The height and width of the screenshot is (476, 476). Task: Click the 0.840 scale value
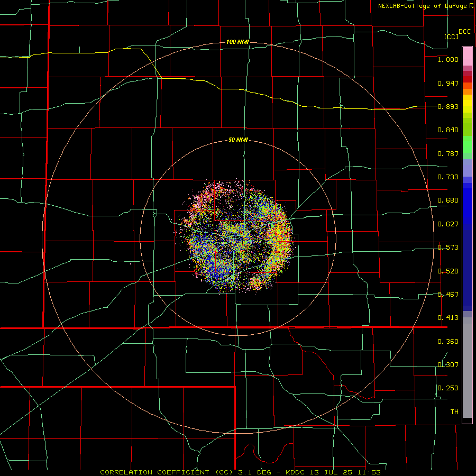tap(448, 130)
